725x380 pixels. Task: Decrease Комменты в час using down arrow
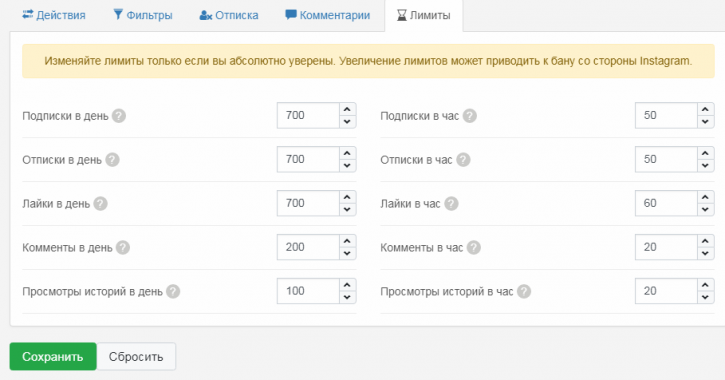click(705, 253)
